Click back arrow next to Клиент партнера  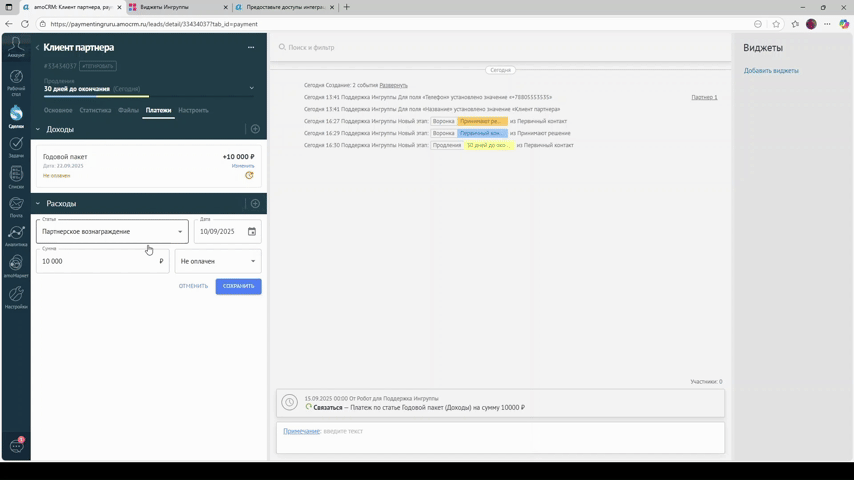38,48
